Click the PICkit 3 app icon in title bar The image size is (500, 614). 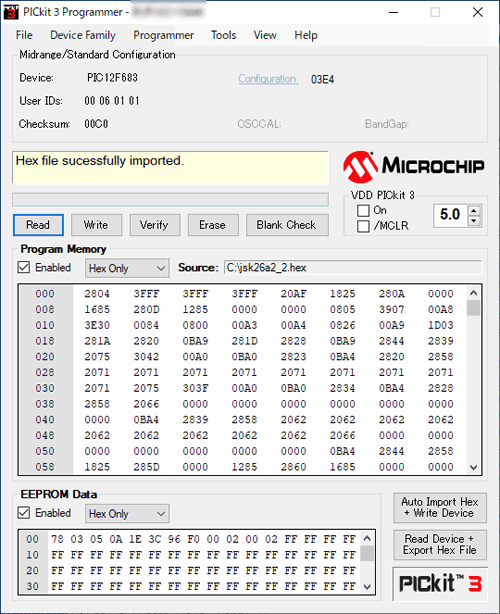[11, 12]
